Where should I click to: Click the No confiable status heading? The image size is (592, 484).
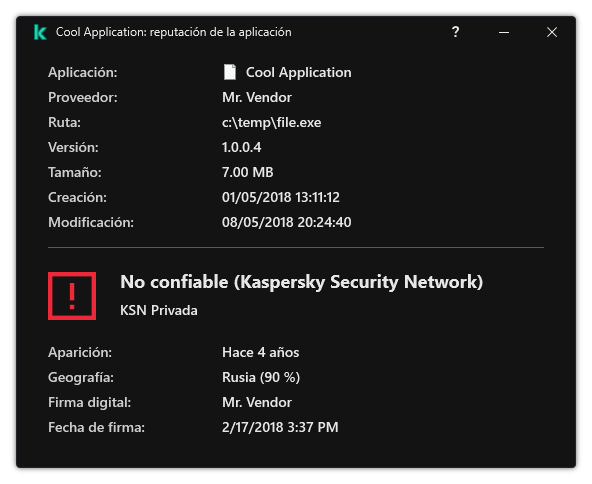(301, 282)
